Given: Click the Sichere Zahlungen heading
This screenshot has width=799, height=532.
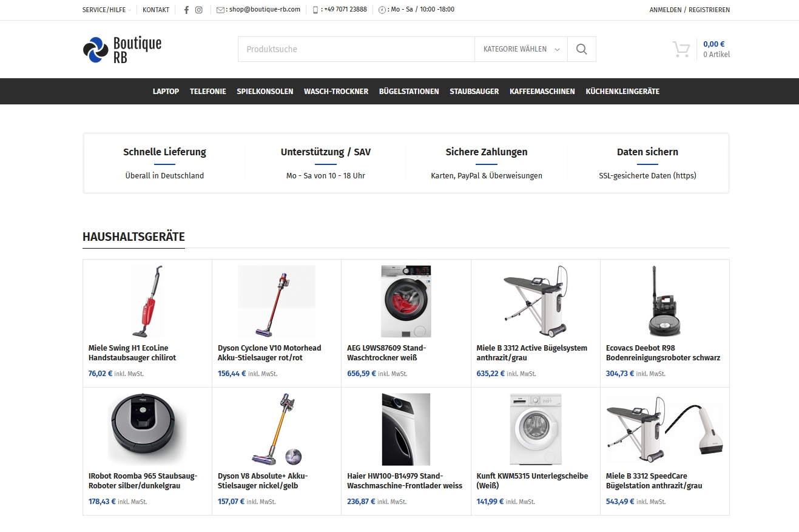Looking at the screenshot, I should (487, 152).
